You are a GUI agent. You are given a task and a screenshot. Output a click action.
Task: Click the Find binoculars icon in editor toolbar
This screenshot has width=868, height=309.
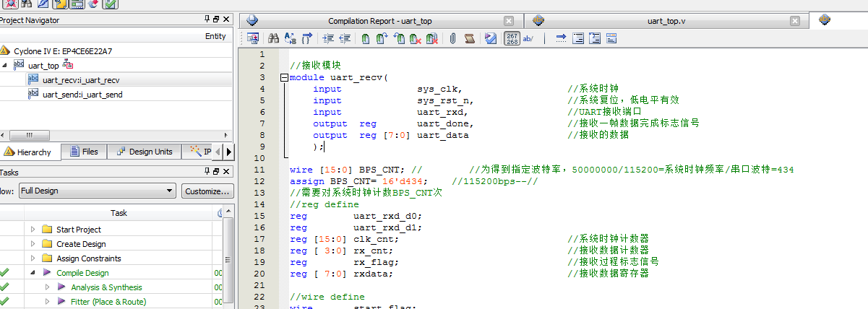pyautogui.click(x=273, y=38)
